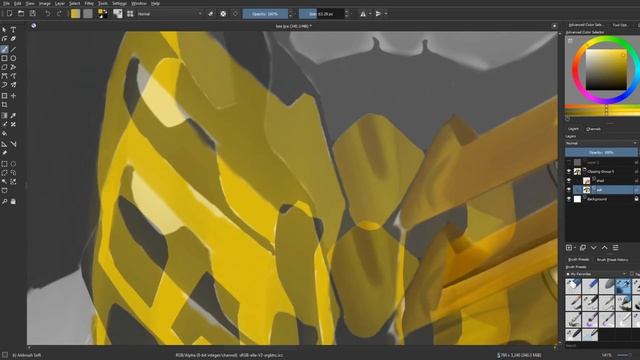Open the brush blending mode dropdown
640x360 pixels.
(169, 13)
